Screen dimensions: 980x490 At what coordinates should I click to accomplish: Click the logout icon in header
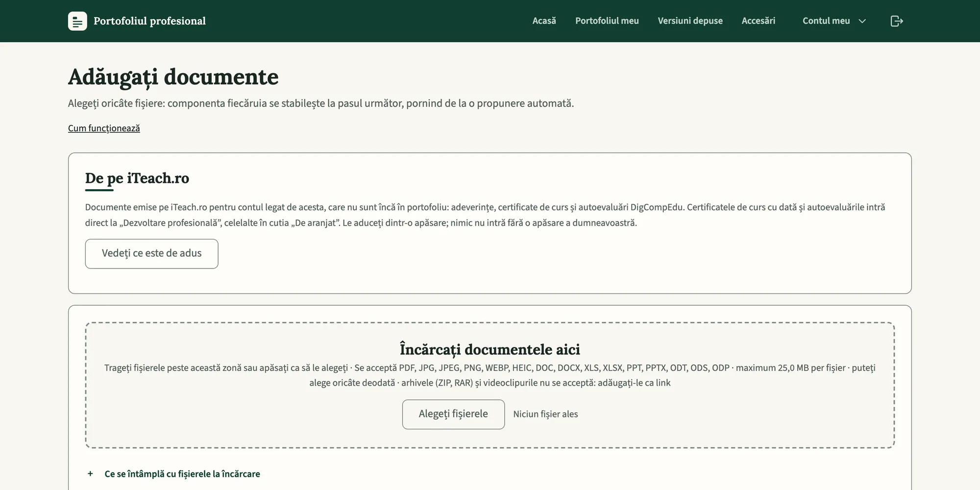[896, 21]
